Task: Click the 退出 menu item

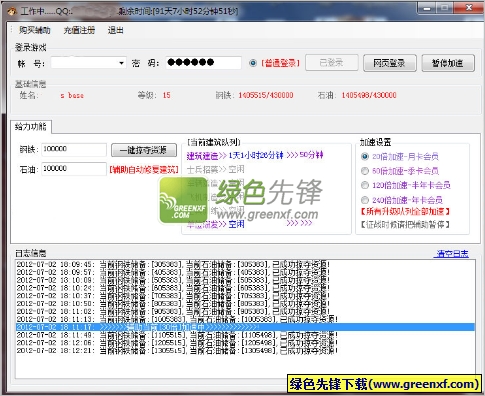Action: 116,30
